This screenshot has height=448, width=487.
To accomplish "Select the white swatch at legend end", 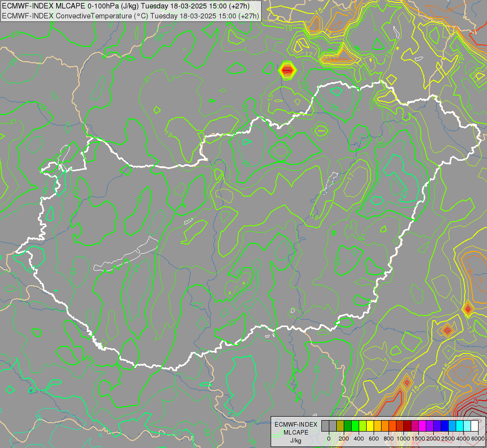I will coord(475,426).
